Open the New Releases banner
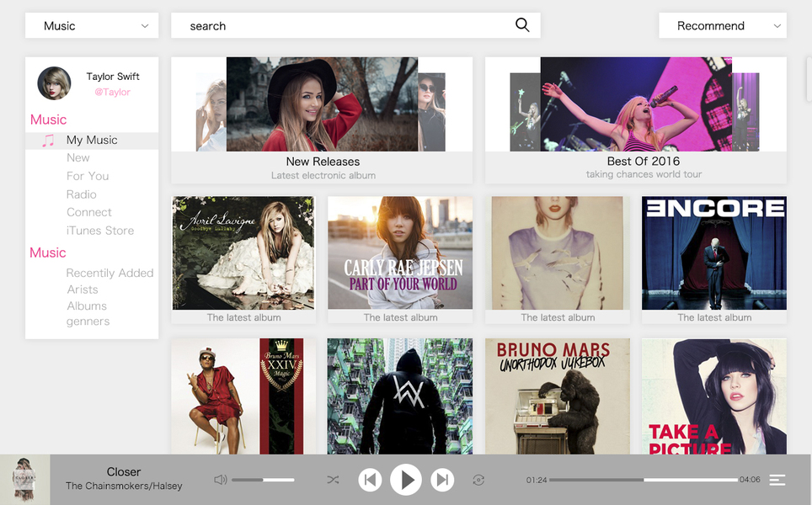The width and height of the screenshot is (812, 505). coord(322,120)
